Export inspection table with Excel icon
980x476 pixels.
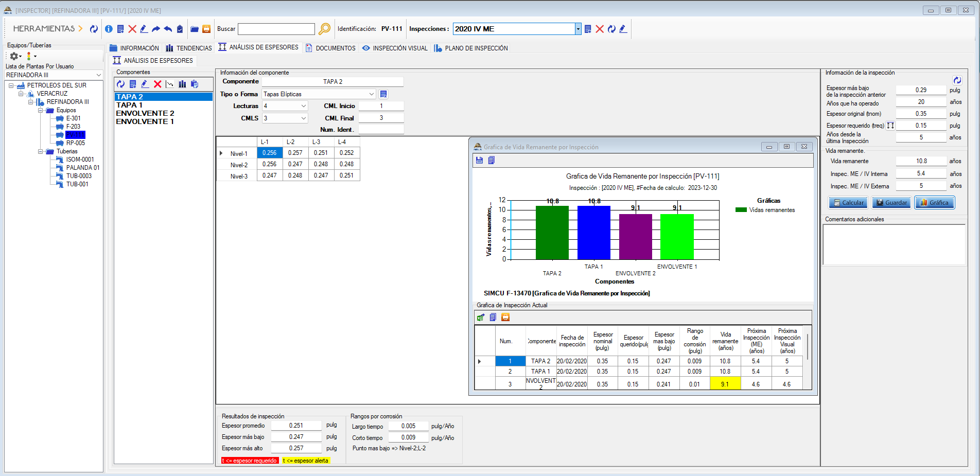(x=481, y=318)
